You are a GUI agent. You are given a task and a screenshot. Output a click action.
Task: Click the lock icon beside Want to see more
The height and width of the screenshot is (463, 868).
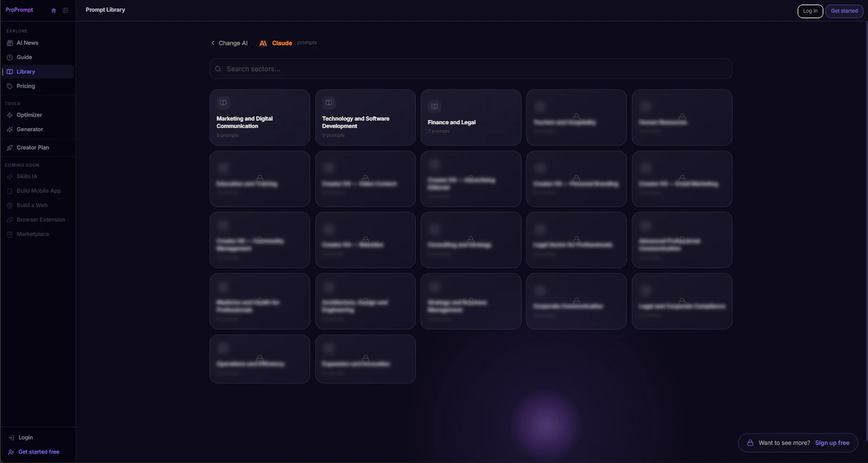750,443
